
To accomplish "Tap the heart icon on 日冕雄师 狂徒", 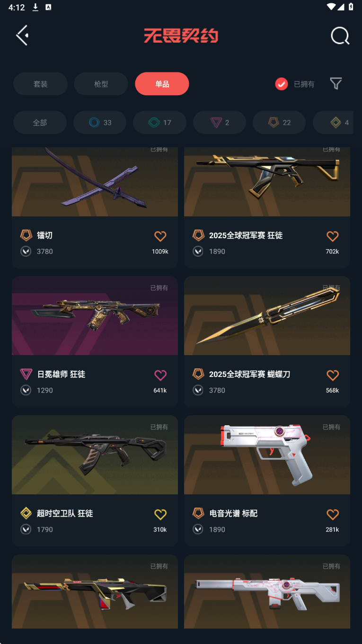I will pyautogui.click(x=160, y=375).
